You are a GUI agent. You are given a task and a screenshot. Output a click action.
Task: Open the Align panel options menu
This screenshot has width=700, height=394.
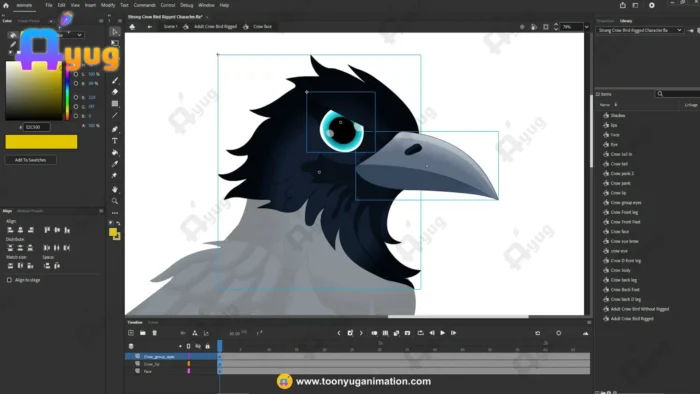101,211
